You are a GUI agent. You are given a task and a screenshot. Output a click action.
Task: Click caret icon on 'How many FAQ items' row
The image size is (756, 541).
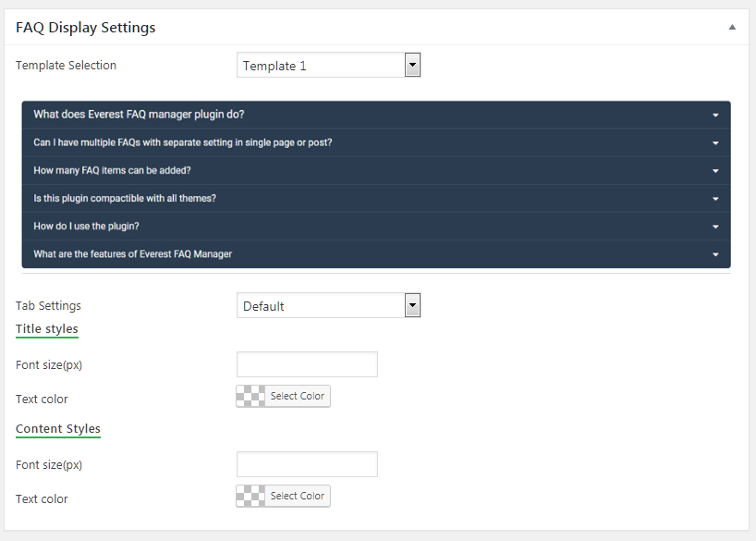click(x=715, y=171)
